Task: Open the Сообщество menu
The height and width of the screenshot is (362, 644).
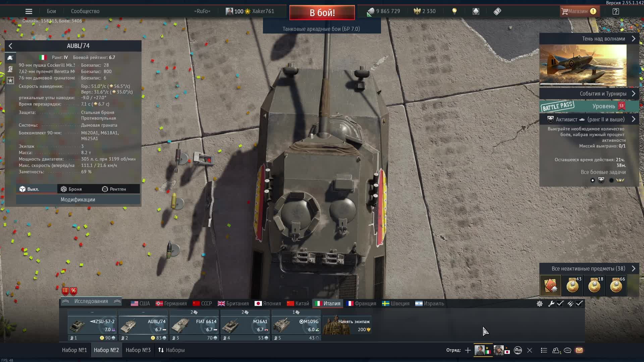Action: click(85, 11)
